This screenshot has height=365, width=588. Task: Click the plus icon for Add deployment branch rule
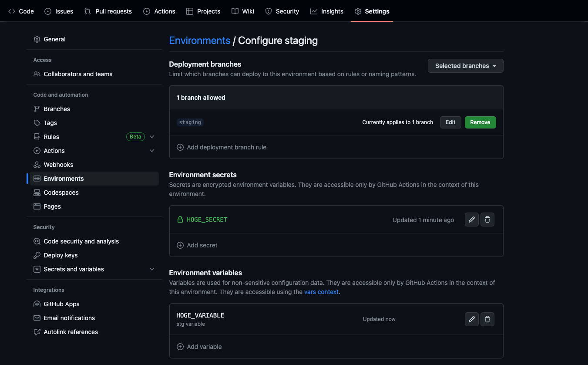click(180, 147)
